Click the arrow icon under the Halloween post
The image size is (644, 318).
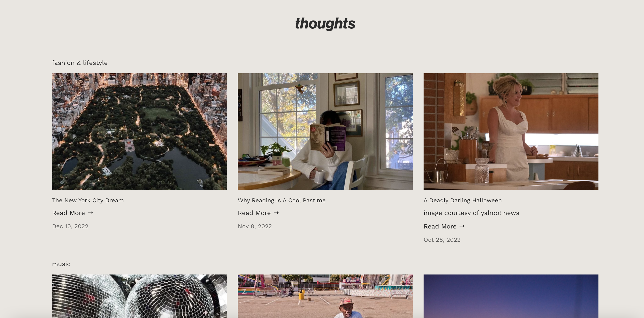(462, 226)
